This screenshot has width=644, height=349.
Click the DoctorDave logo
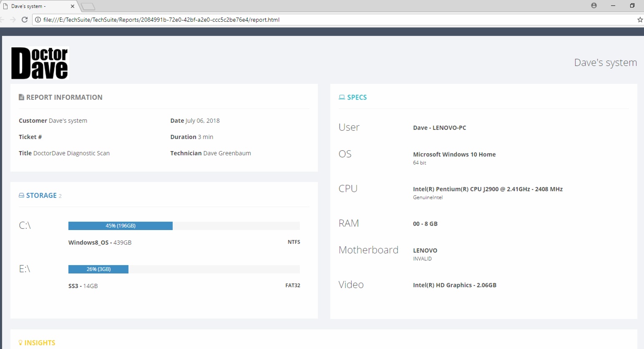(40, 63)
